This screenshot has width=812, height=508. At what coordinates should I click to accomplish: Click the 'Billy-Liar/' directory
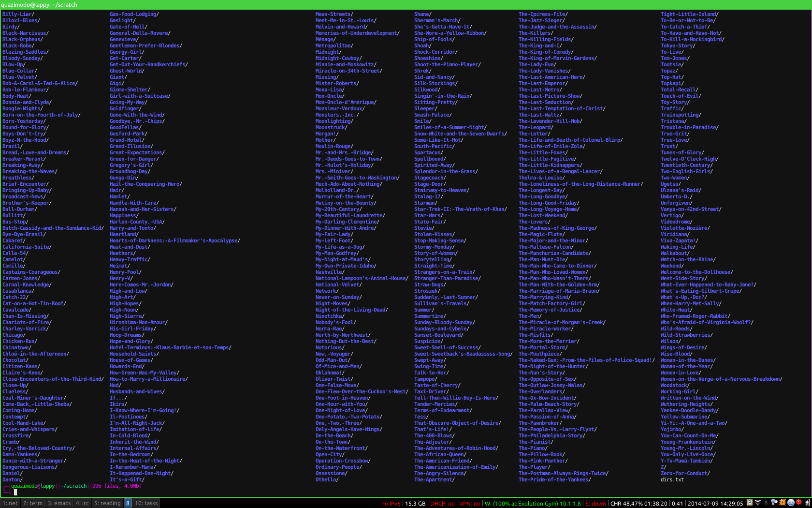pos(18,15)
